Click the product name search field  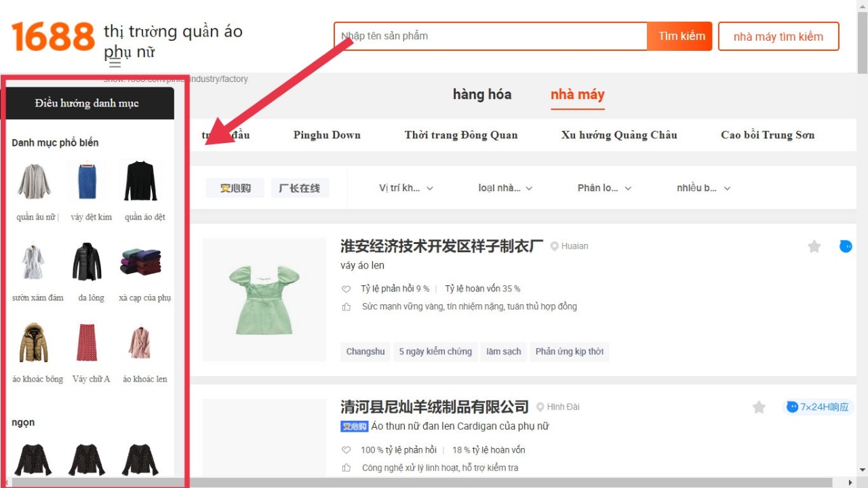pos(491,36)
